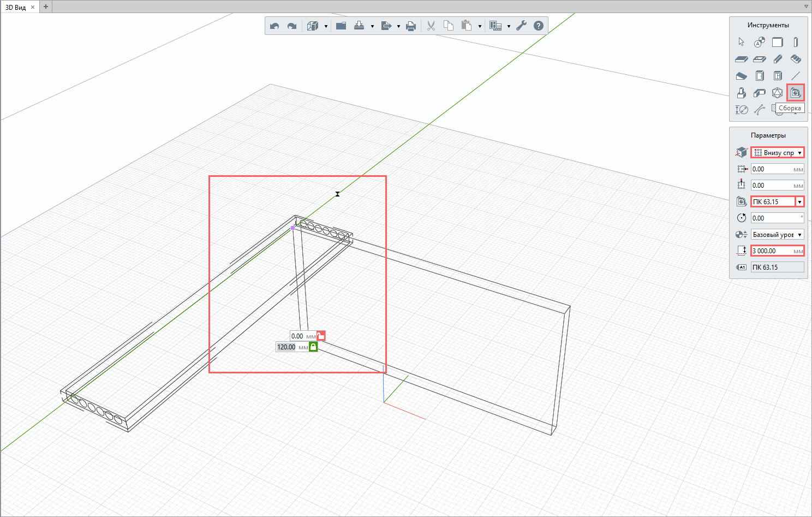Cut the selection with scissors icon
The height and width of the screenshot is (517, 812).
pyautogui.click(x=431, y=26)
